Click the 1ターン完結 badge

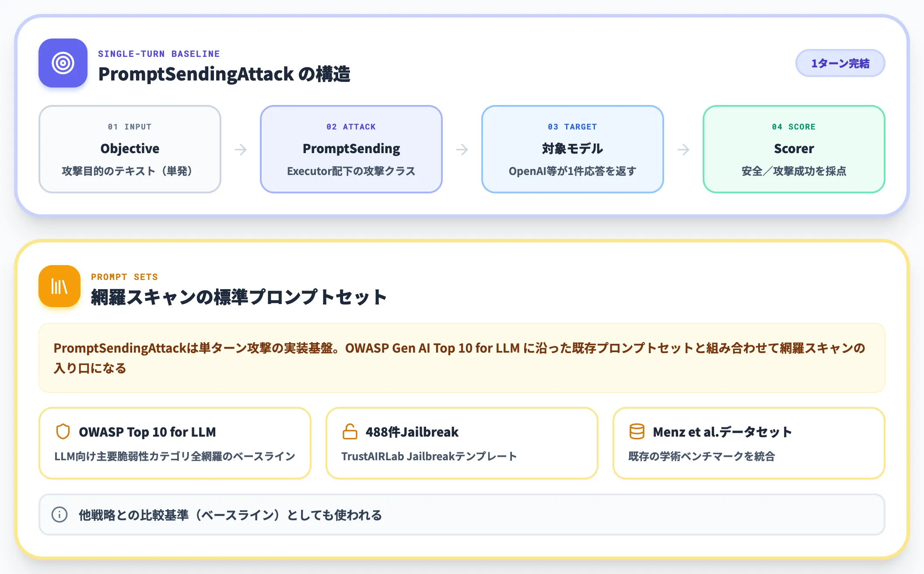point(840,63)
